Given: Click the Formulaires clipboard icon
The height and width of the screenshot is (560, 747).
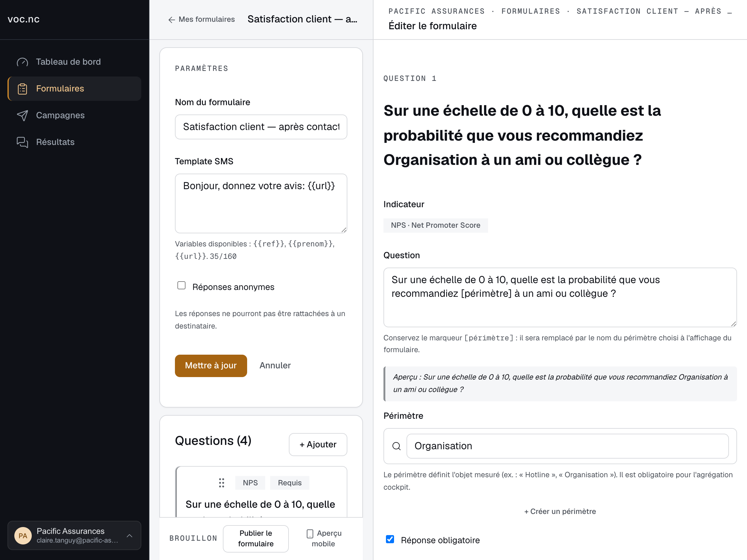Looking at the screenshot, I should pyautogui.click(x=22, y=89).
